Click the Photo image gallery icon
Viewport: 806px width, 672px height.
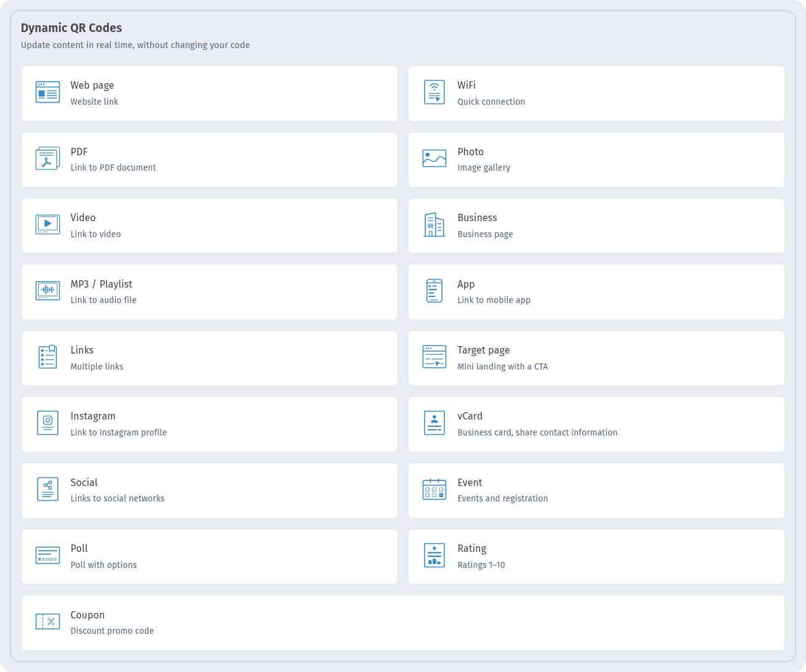click(x=434, y=158)
